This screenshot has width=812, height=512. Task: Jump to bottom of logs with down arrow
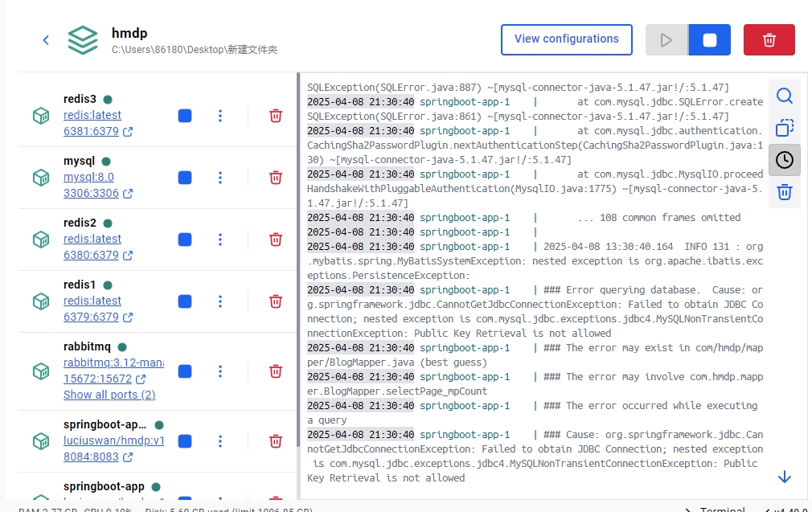coord(785,477)
